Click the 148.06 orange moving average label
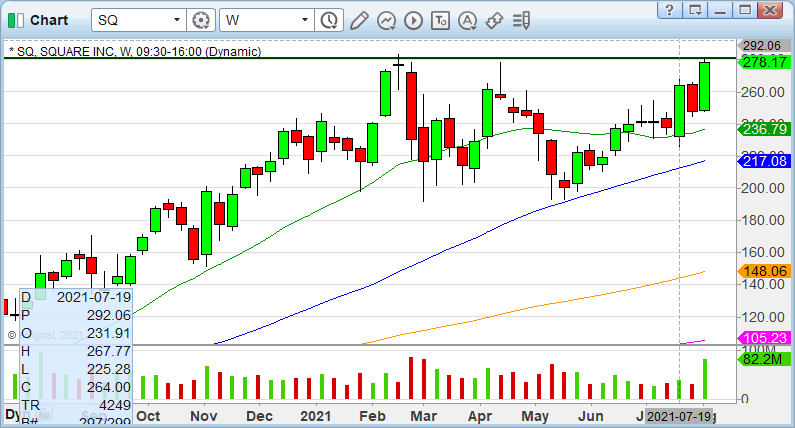Viewport: 795px width, 428px height. coord(764,271)
